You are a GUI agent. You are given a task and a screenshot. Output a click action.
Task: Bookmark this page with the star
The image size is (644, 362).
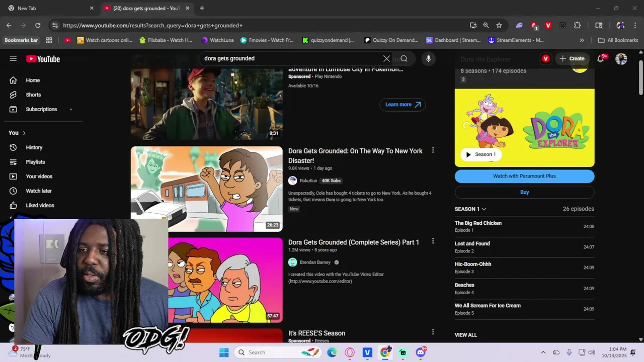click(499, 25)
